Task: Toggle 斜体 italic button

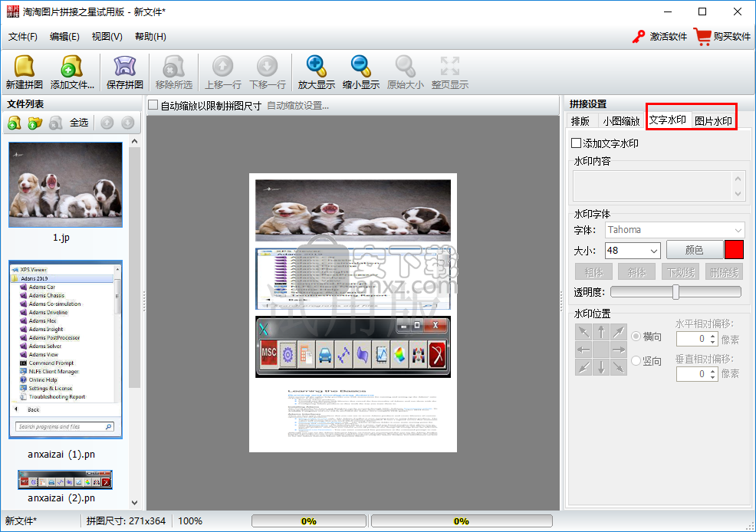Action: (636, 272)
